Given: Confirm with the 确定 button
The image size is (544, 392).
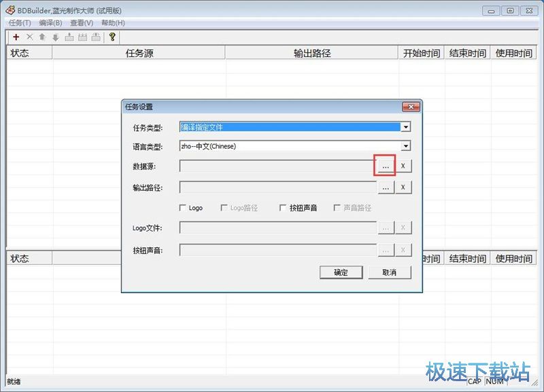Looking at the screenshot, I should [341, 272].
